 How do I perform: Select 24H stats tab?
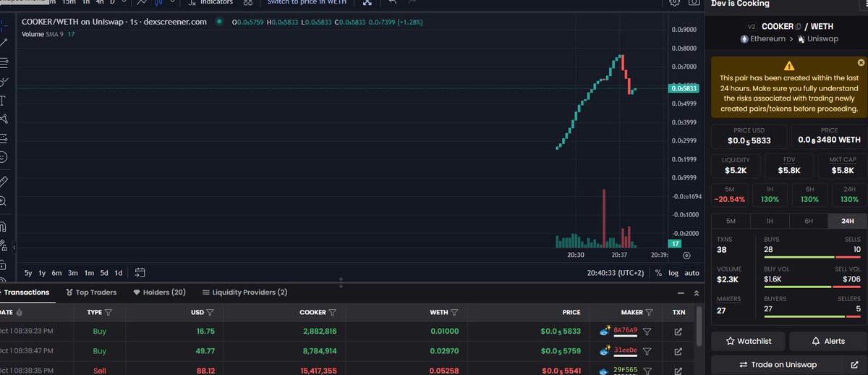848,222
